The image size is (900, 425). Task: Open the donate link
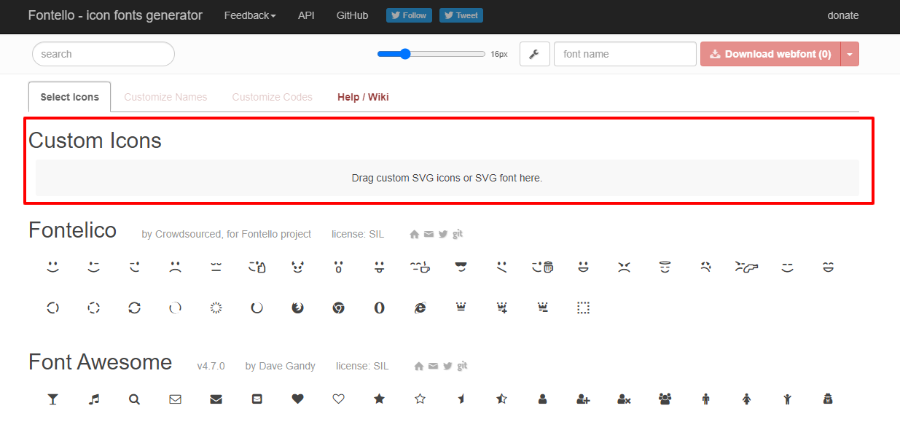[843, 16]
